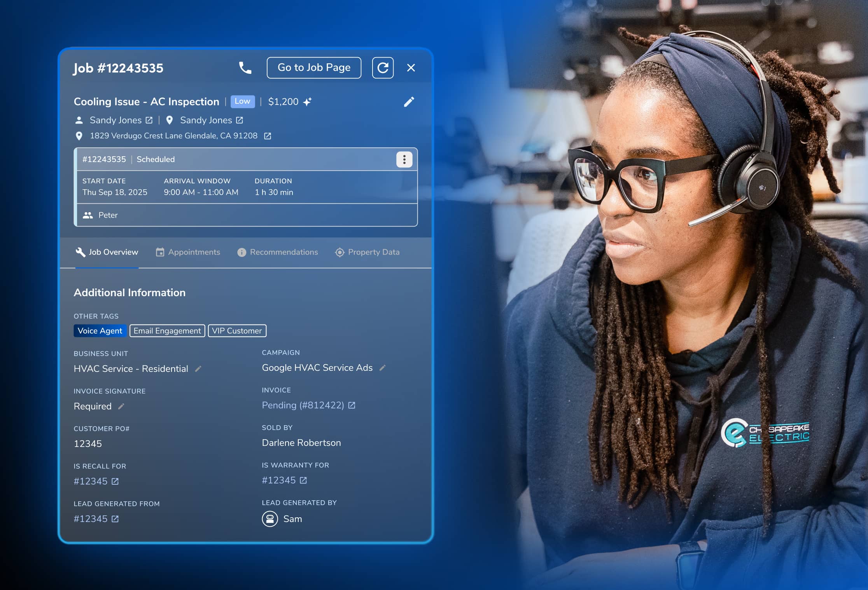Click the pencil icon to edit job summary
Image resolution: width=868 pixels, height=590 pixels.
pos(409,102)
